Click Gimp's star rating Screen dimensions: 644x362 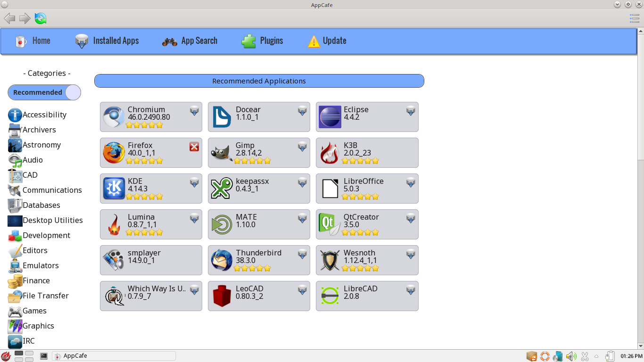252,161
